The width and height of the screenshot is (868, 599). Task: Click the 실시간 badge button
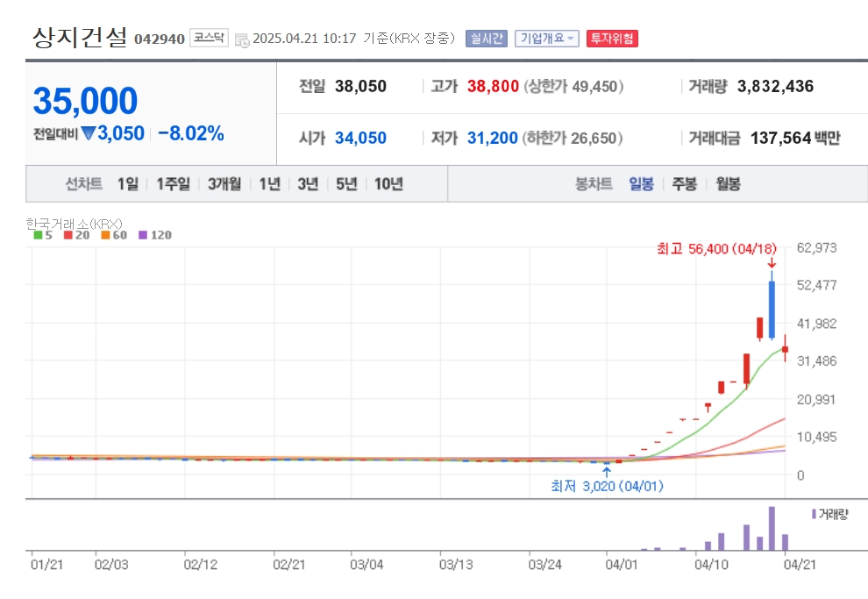pyautogui.click(x=487, y=39)
